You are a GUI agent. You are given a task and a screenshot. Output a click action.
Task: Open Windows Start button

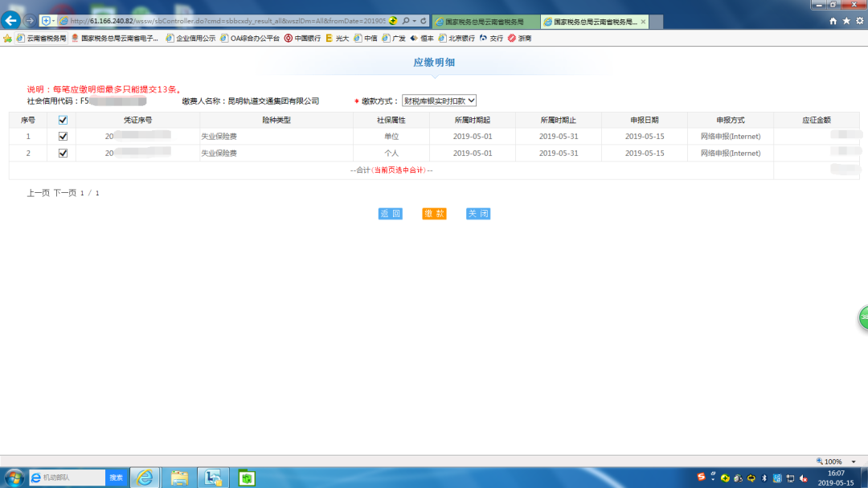pos(14,477)
